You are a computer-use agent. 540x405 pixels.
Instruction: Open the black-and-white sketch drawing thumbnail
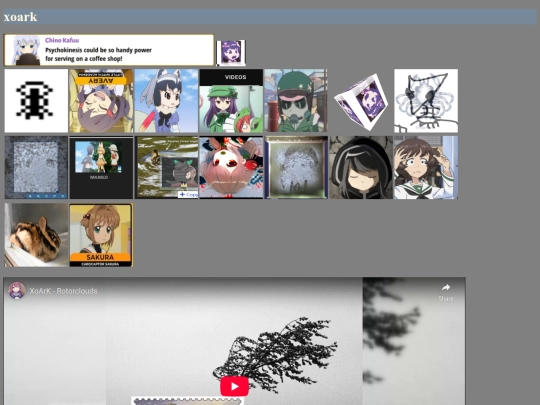point(426,101)
